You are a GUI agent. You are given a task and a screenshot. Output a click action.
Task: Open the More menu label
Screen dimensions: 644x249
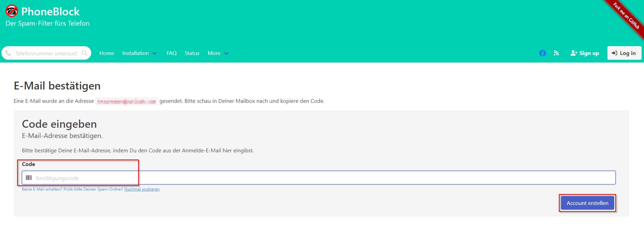tap(214, 53)
